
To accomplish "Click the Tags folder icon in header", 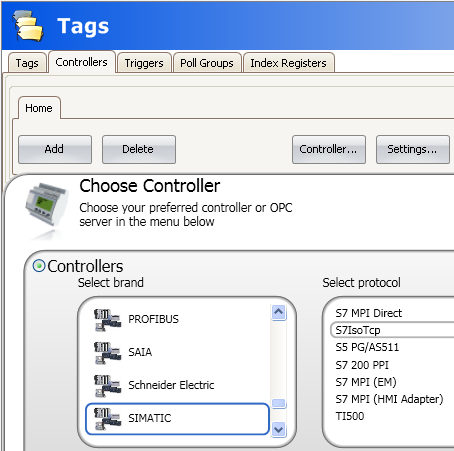I will click(28, 26).
